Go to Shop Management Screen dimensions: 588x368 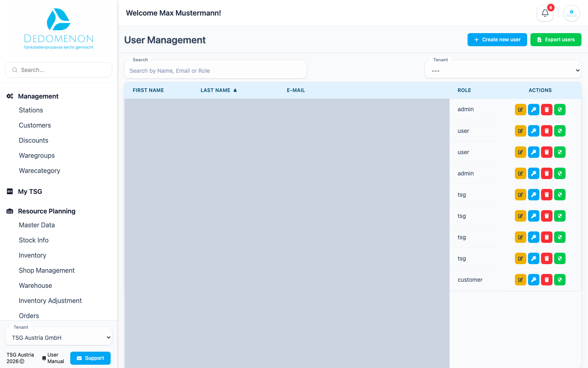point(47,270)
